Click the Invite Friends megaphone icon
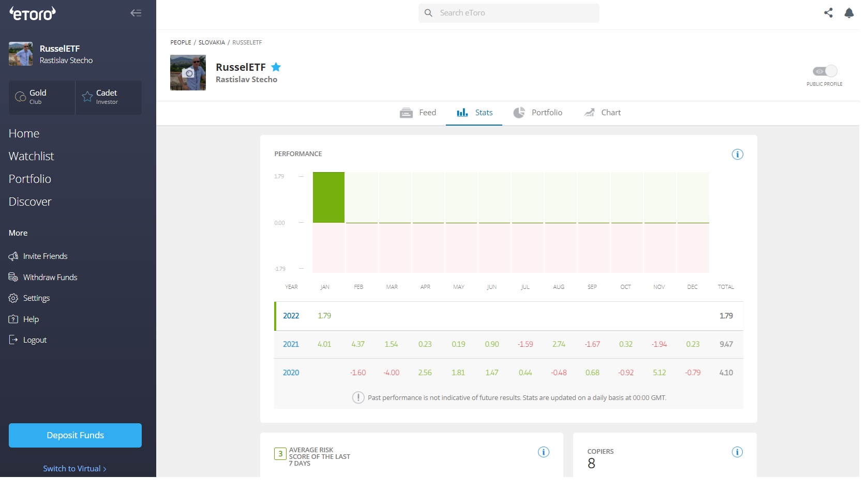 click(13, 256)
